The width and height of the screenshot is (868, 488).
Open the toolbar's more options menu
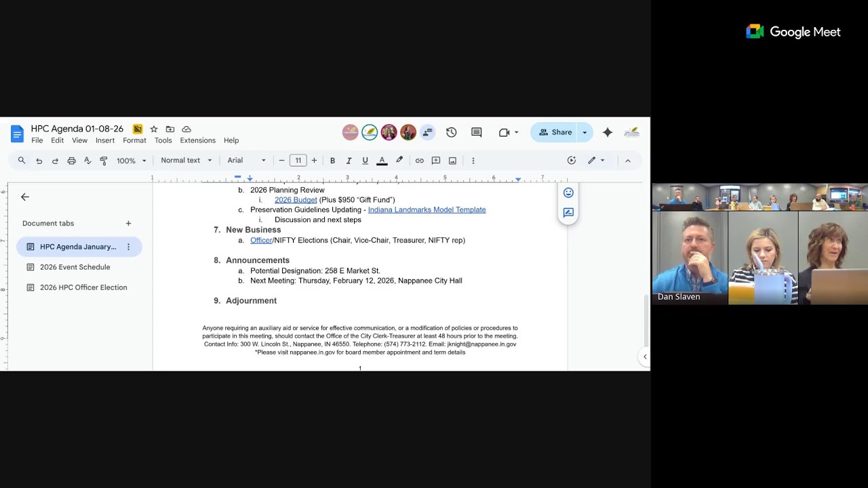click(x=473, y=161)
